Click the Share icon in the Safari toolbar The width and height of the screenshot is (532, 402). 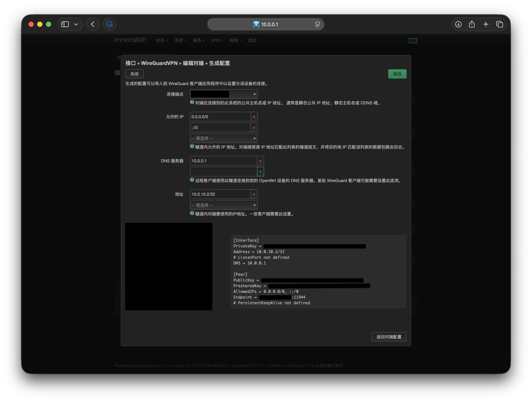[472, 24]
